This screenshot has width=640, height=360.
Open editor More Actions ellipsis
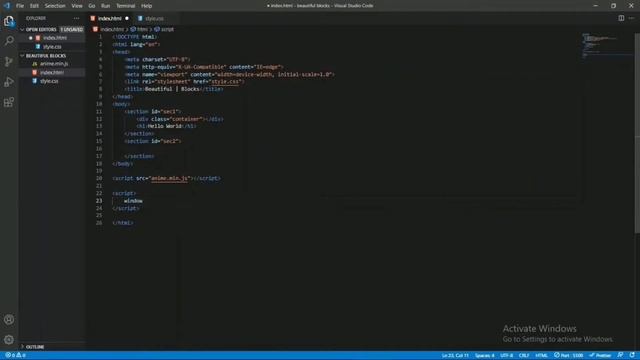[631, 18]
